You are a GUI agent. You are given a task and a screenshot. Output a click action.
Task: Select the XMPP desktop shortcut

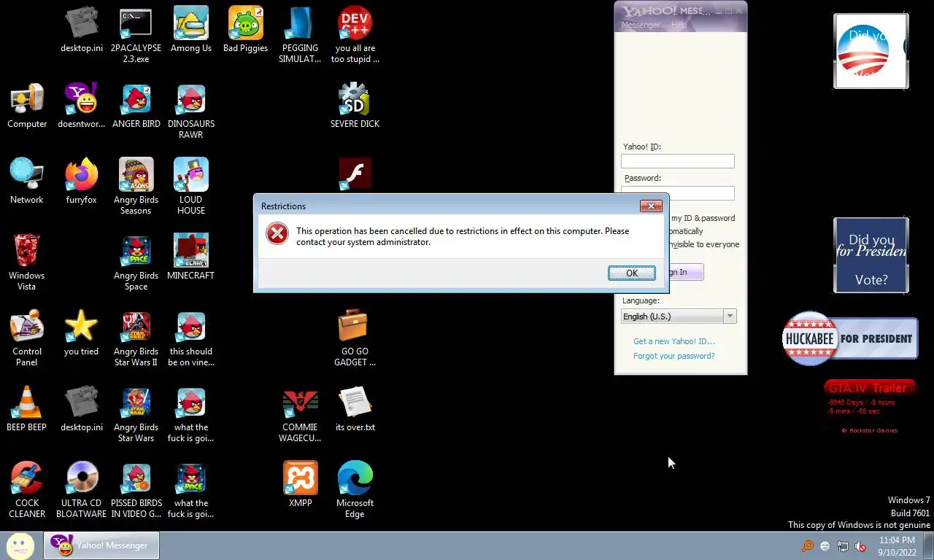click(x=300, y=486)
